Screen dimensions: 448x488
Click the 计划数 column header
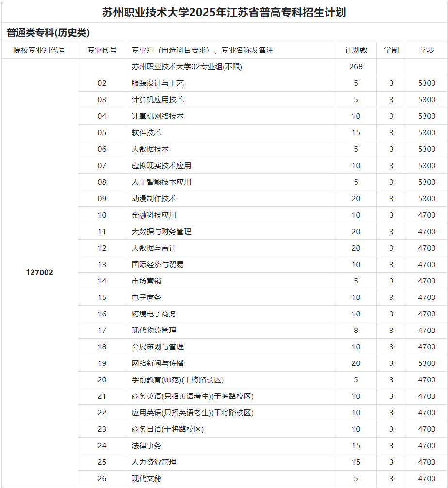[356, 50]
